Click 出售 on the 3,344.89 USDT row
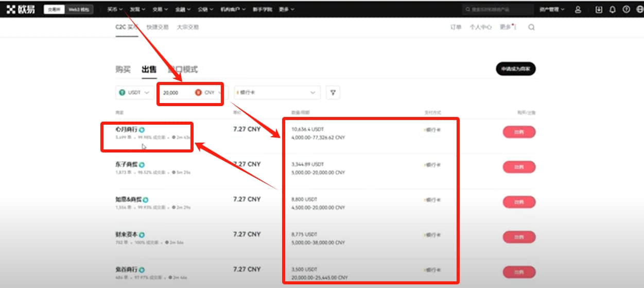This screenshot has height=288, width=644. 519,167
